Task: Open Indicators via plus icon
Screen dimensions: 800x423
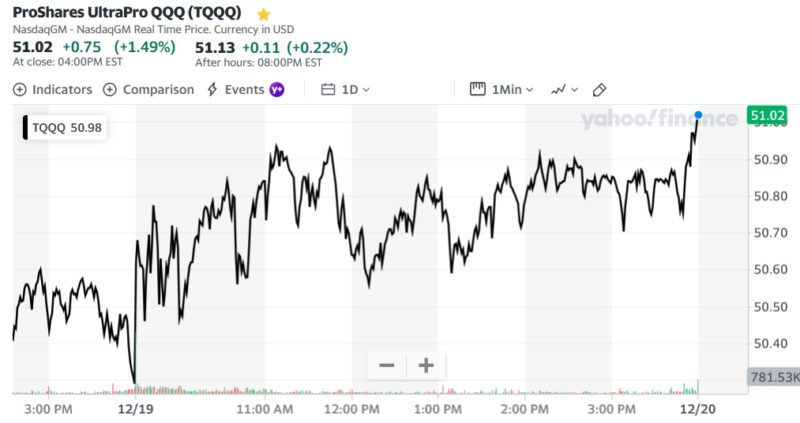Action: (x=20, y=89)
